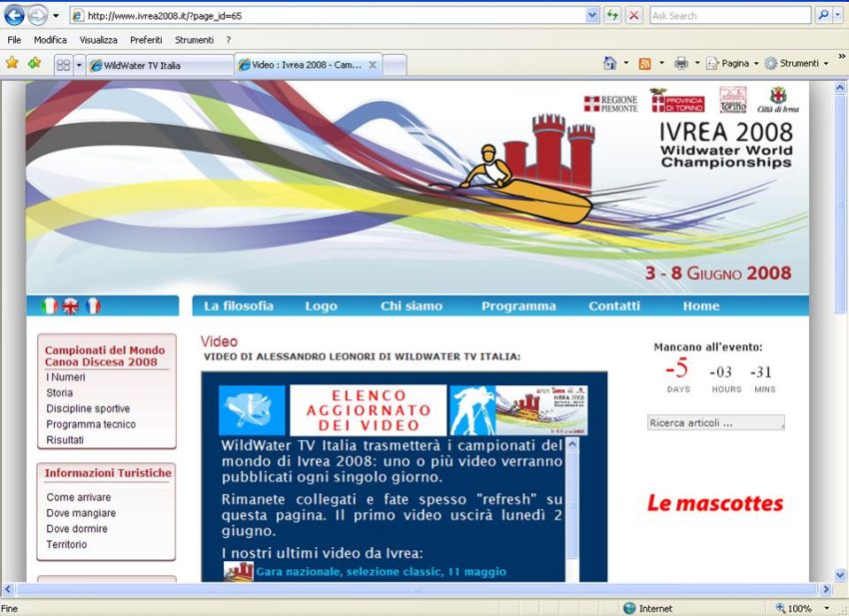Click the Home page house icon
Screen dimensions: 849x616
coord(610,63)
